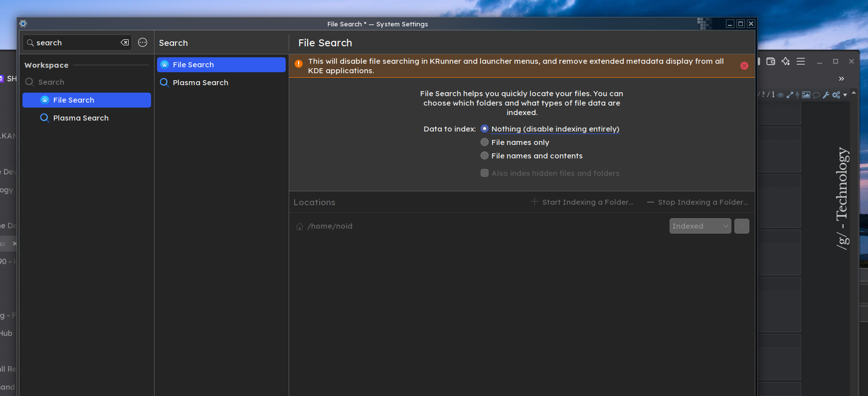Click Start Indexing a Folder… button
The width and height of the screenshot is (868, 396).
[x=582, y=202]
